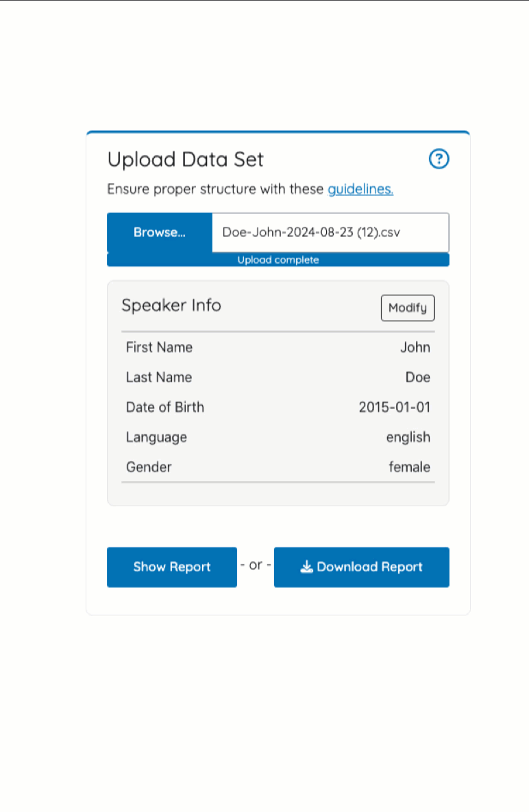Select the Date of Birth value 2015-01-01
Screen dimensions: 529x812
pyautogui.click(x=395, y=407)
